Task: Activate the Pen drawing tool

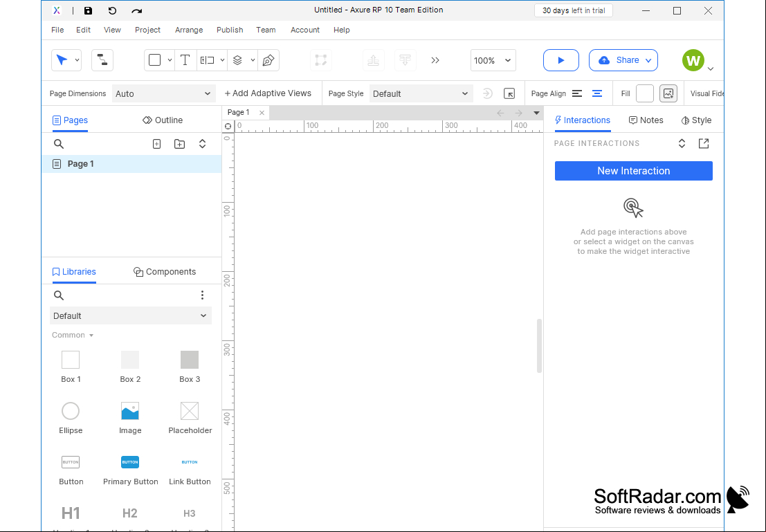Action: (268, 60)
